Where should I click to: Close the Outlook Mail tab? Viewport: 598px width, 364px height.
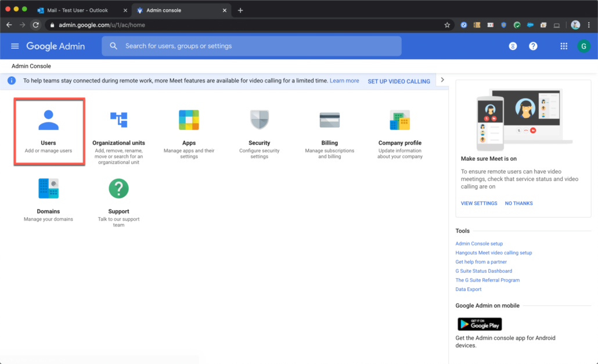[125, 10]
